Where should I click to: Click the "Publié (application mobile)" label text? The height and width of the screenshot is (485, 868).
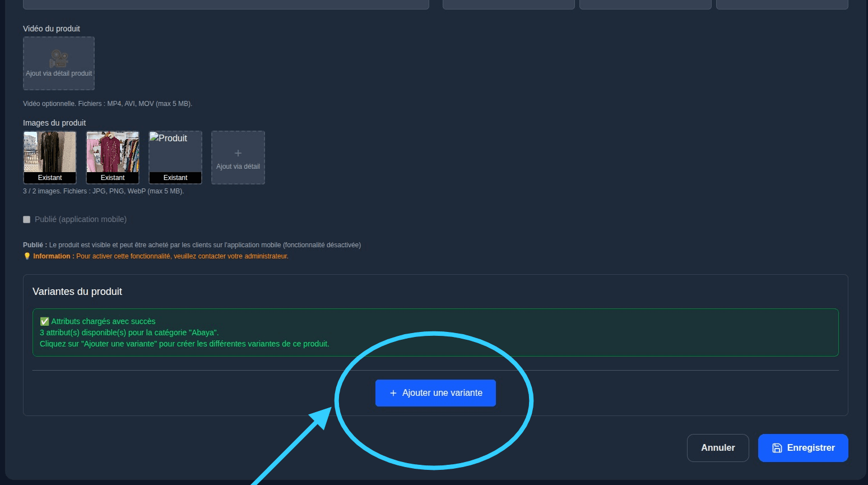click(x=81, y=219)
